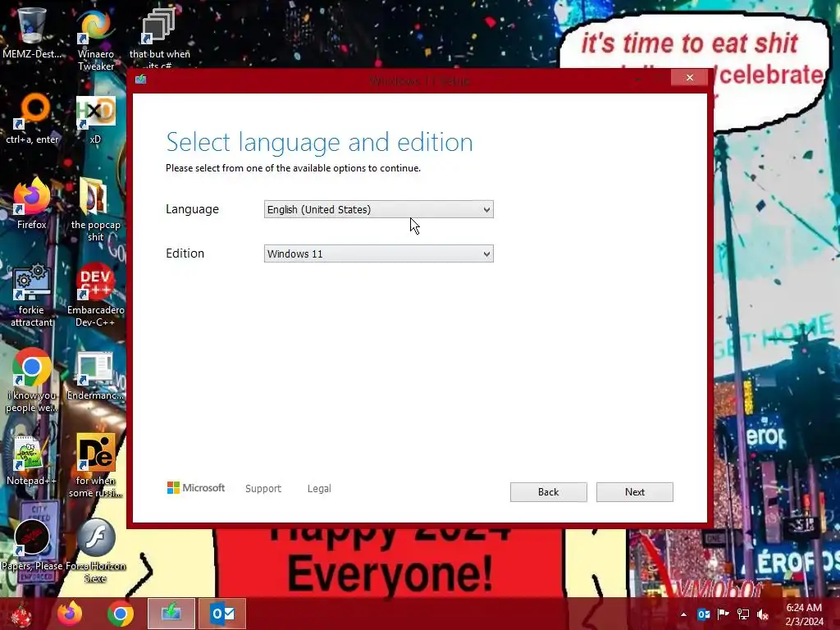This screenshot has height=630, width=840.
Task: Click the Back button
Action: click(549, 492)
